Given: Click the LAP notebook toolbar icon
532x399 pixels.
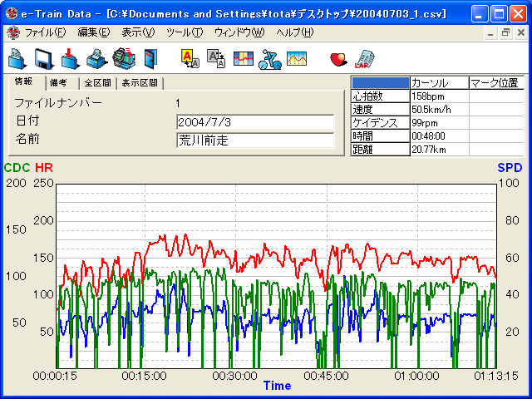Looking at the screenshot, I should tap(364, 58).
